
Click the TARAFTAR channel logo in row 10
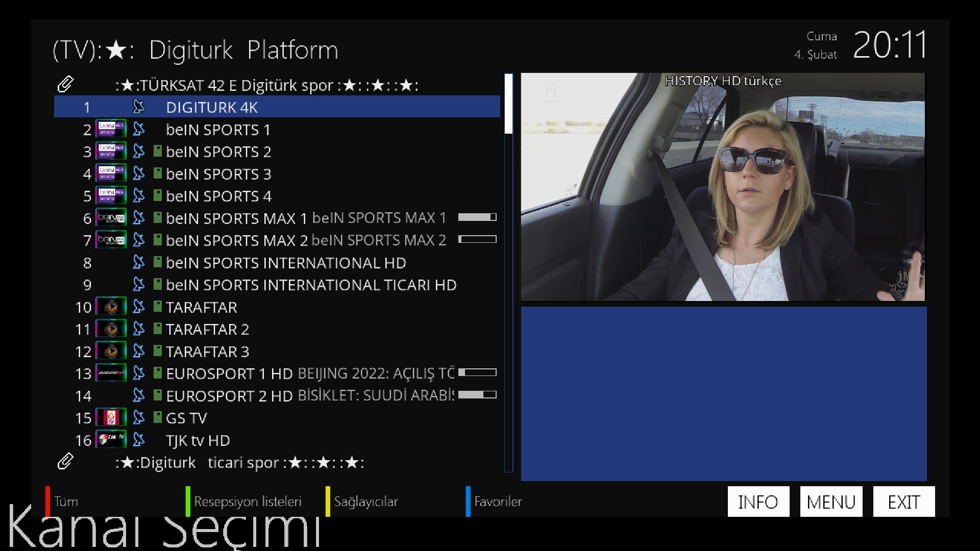pos(111,307)
